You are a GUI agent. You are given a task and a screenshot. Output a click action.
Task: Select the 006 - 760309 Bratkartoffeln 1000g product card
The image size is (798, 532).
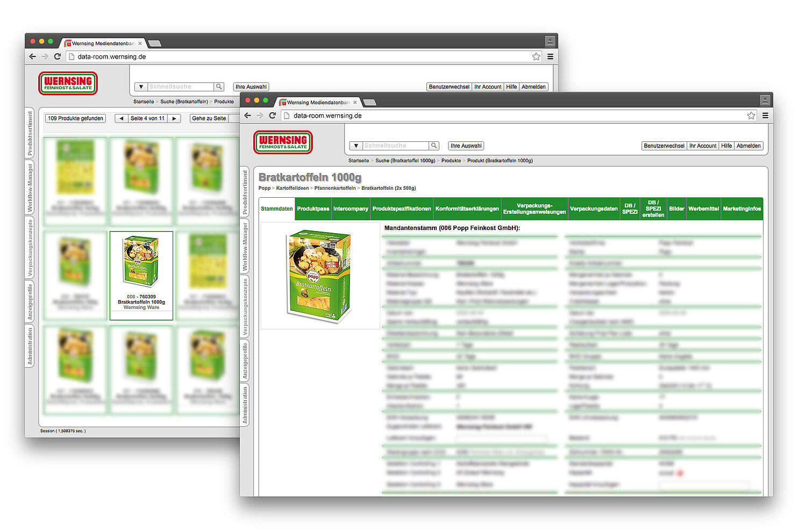(x=141, y=276)
